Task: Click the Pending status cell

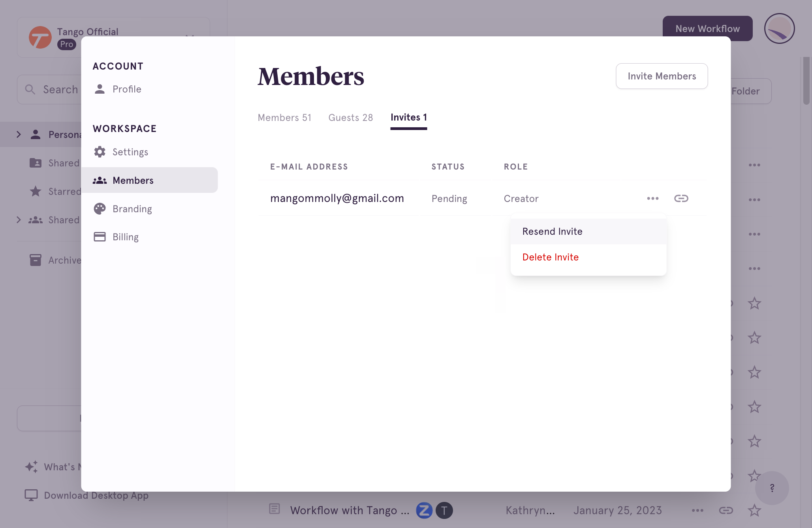Action: 449,198
